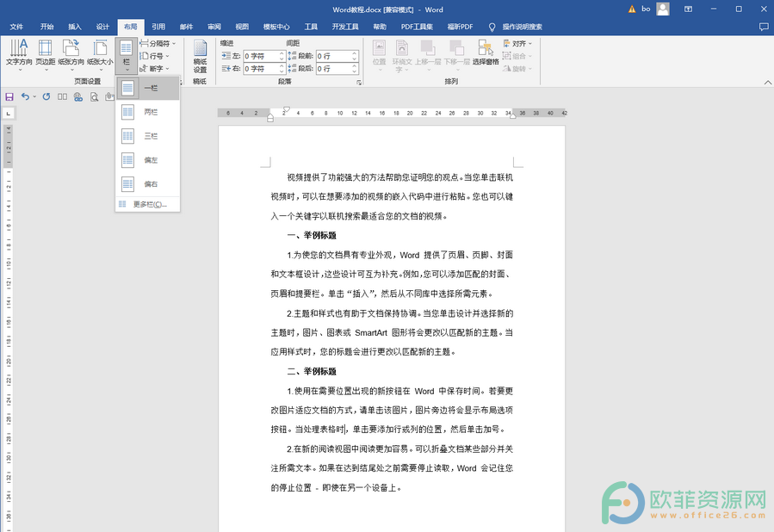774x532 pixels.
Task: Switch to 开始 Home tab
Action: point(46,27)
